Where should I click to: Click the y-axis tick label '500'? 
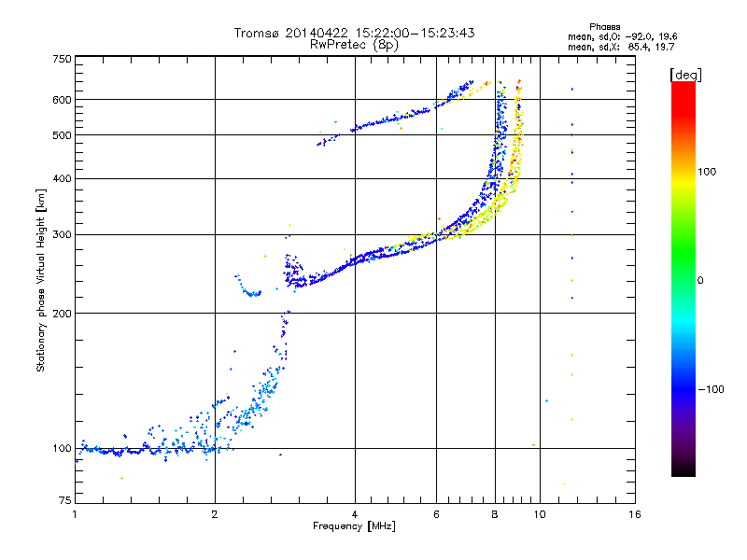62,135
